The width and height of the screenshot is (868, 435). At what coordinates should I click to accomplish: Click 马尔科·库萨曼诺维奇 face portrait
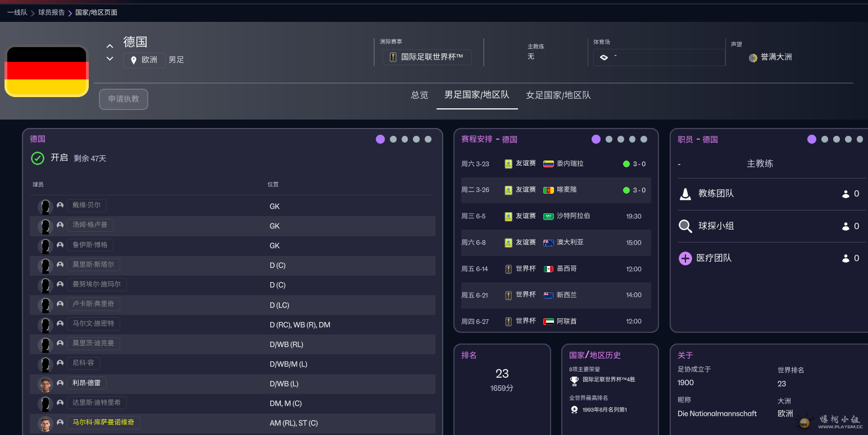tap(45, 424)
